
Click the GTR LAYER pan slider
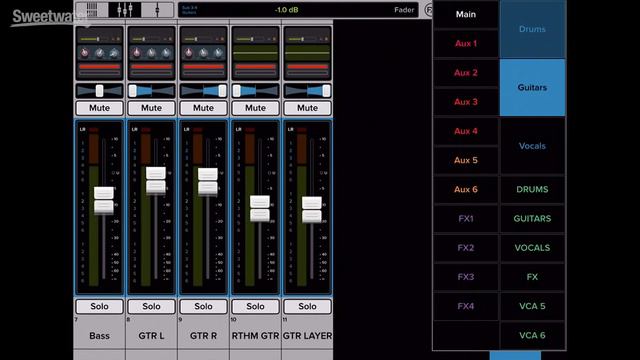(x=307, y=91)
